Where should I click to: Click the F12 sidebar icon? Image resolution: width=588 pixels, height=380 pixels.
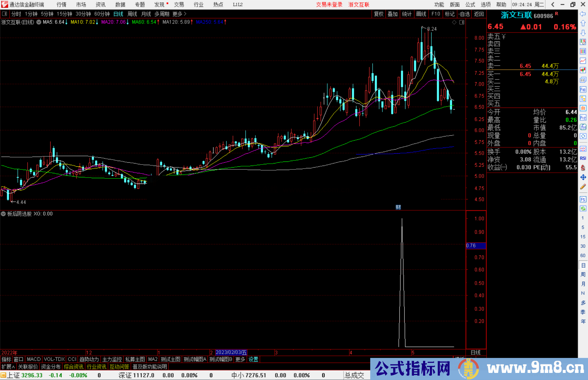(x=583, y=118)
